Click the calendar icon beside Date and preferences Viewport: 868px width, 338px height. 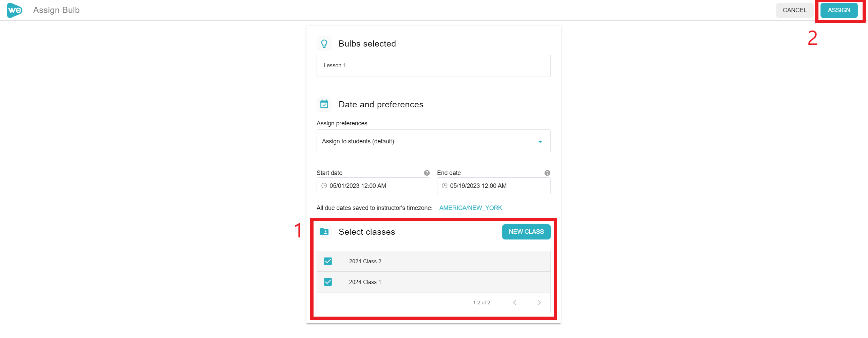pos(324,104)
